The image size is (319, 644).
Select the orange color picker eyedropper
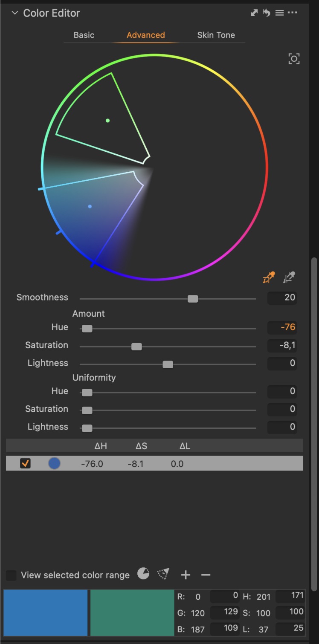(269, 277)
